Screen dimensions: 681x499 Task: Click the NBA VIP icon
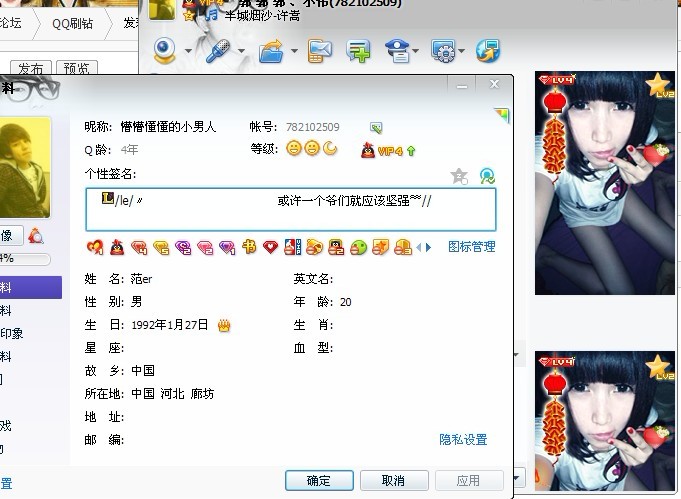coord(293,247)
